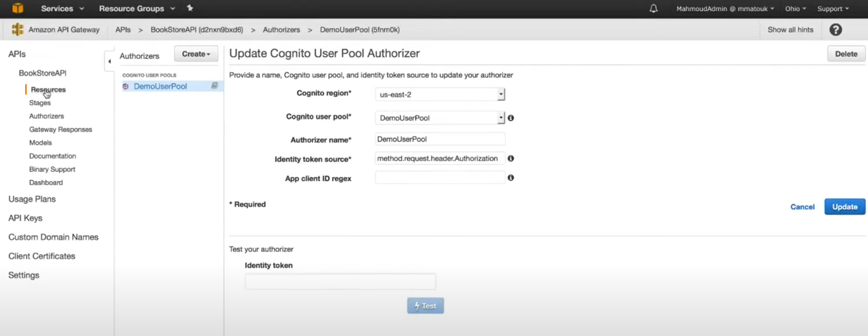868x336 pixels.
Task: Open Custom Domain Names
Action: click(53, 237)
